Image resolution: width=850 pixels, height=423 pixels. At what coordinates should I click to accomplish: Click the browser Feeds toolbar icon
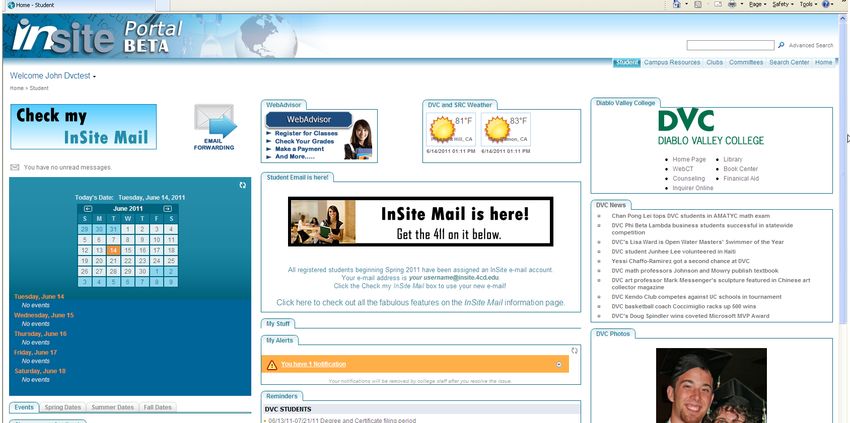(x=698, y=4)
